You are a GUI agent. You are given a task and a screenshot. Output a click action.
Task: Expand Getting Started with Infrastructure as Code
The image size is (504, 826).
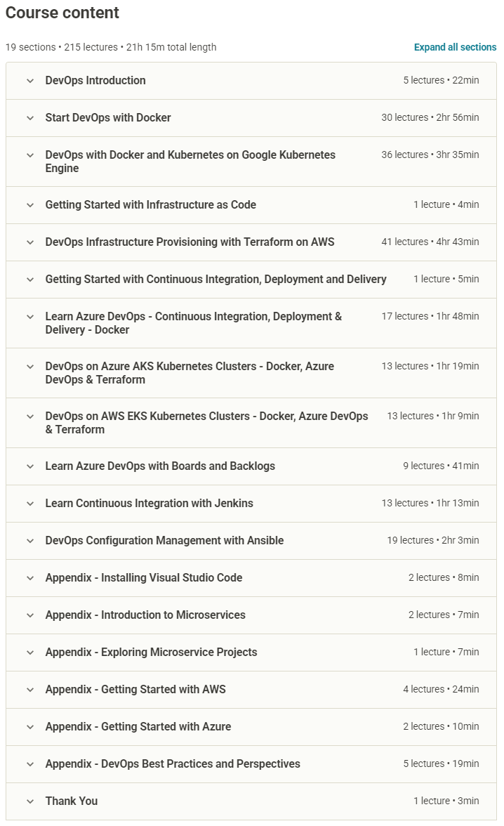[x=30, y=205]
